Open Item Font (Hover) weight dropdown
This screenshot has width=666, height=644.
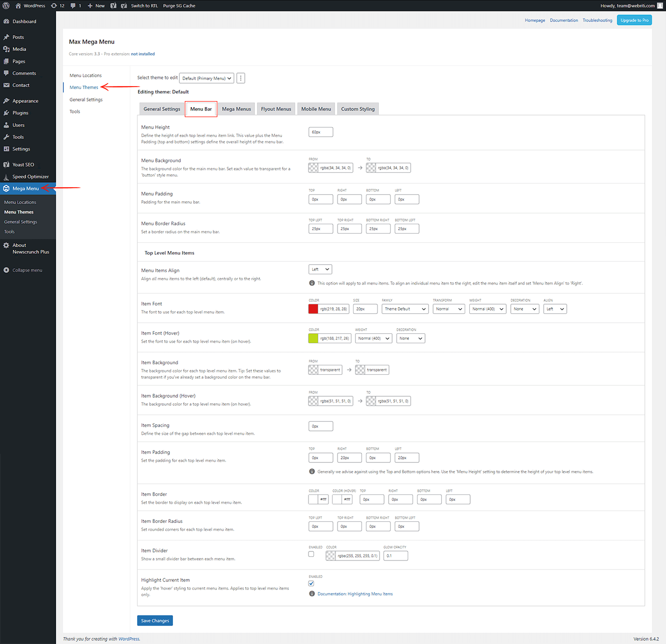374,338
